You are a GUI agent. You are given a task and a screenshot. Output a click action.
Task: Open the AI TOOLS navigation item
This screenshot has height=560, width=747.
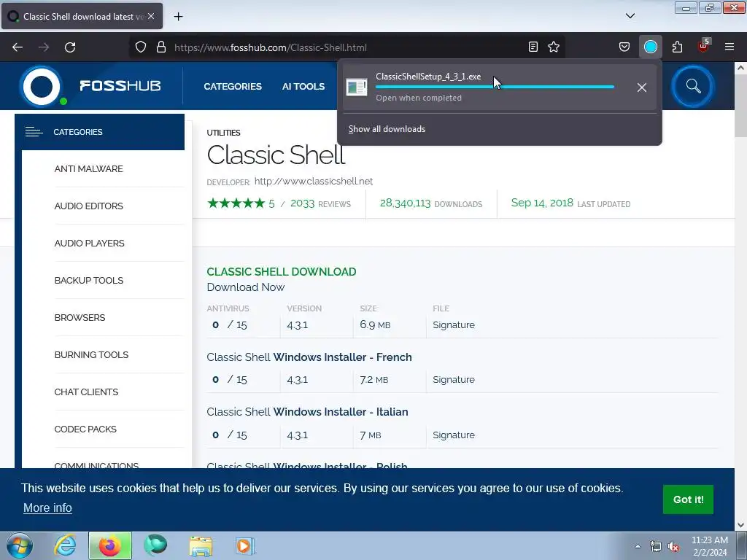tap(303, 87)
